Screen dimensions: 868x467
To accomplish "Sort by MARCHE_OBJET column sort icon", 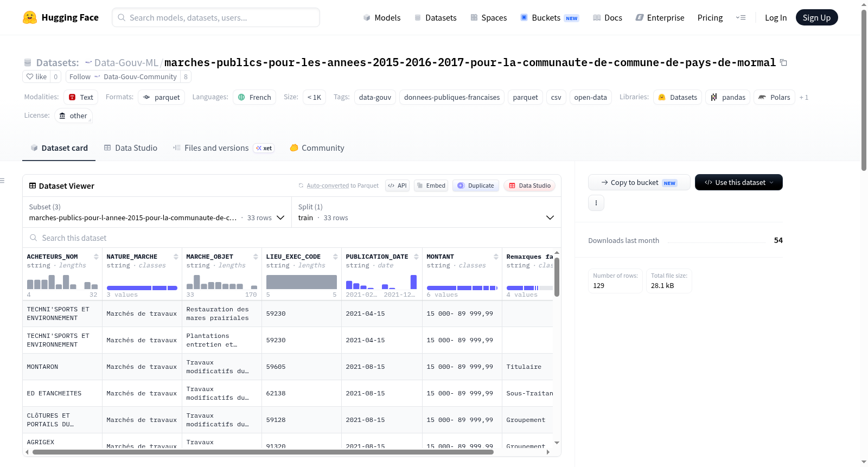I will point(256,257).
